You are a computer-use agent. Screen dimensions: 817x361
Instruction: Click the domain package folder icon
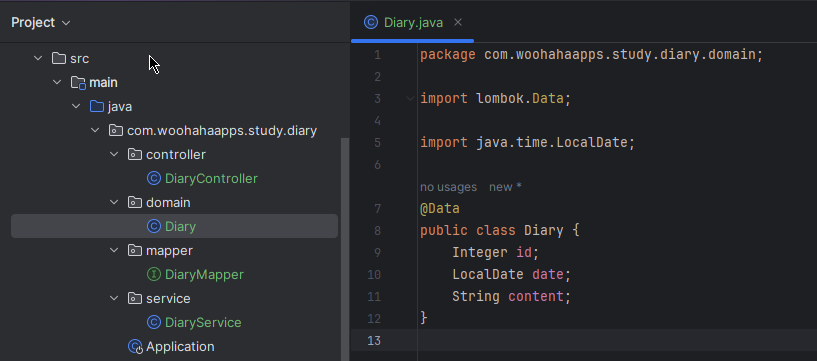click(x=135, y=202)
